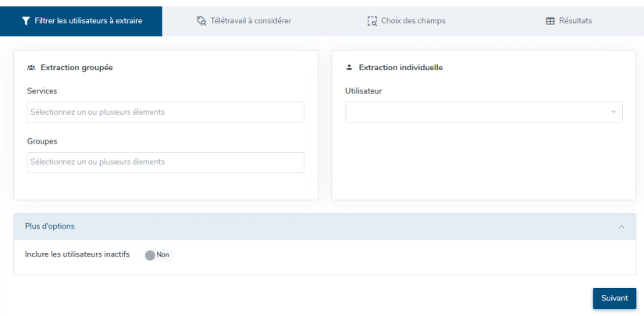Click the table icon beside Résultats
This screenshot has width=644, height=316.
click(x=550, y=21)
